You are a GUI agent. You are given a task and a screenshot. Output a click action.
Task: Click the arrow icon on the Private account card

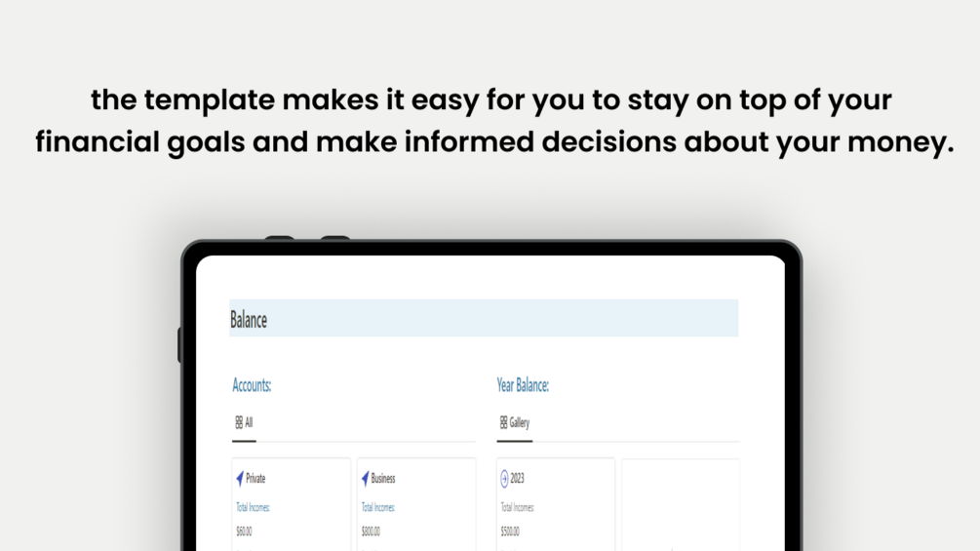240,479
